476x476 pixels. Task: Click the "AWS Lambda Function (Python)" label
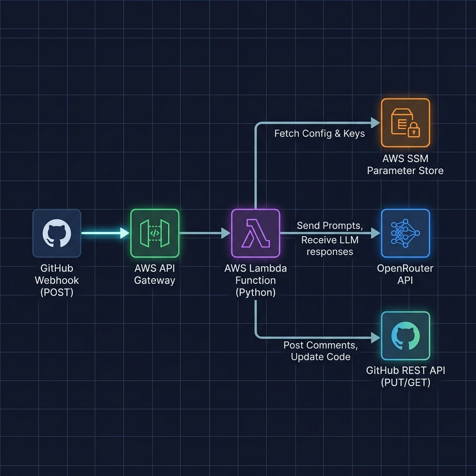256,280
